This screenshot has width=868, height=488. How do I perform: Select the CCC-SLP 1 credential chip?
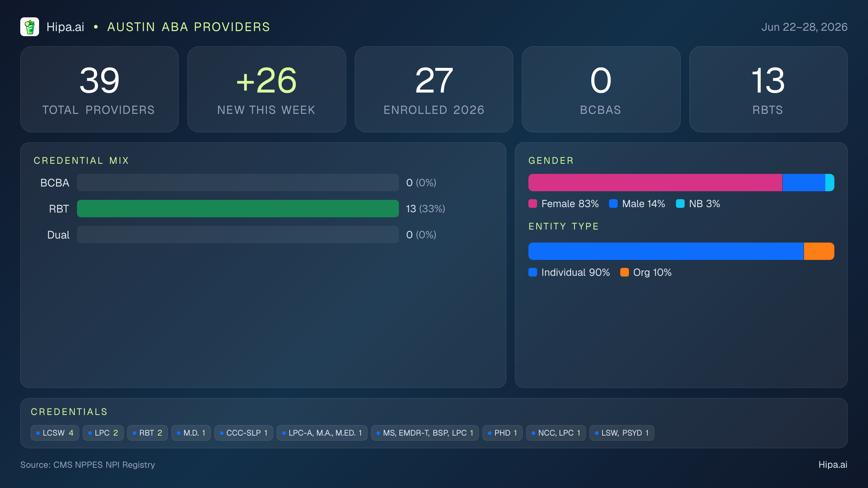(x=244, y=433)
